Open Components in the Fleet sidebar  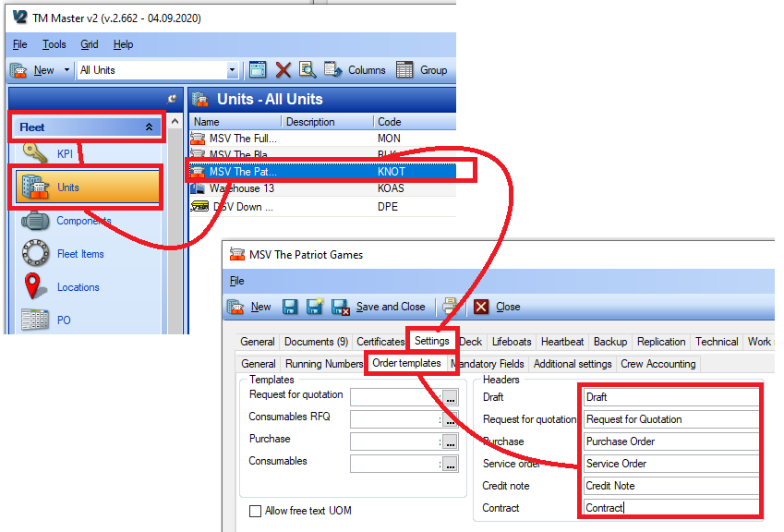pos(83,221)
